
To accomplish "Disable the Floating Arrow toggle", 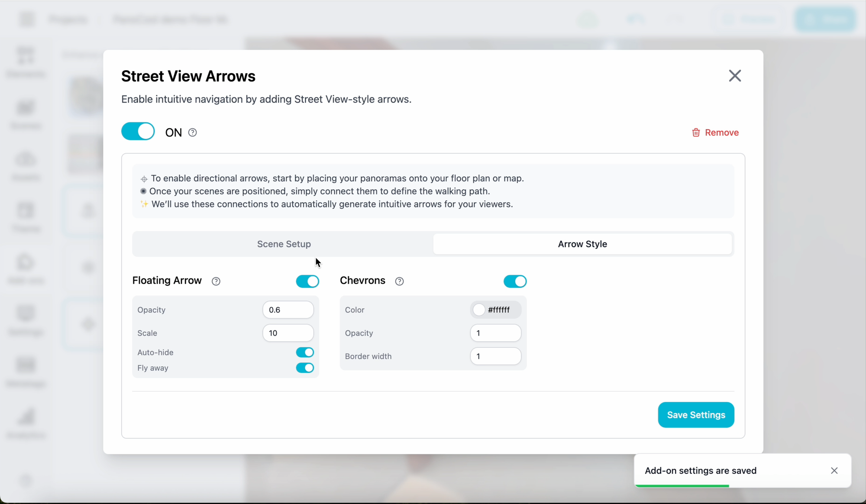I will tap(307, 281).
